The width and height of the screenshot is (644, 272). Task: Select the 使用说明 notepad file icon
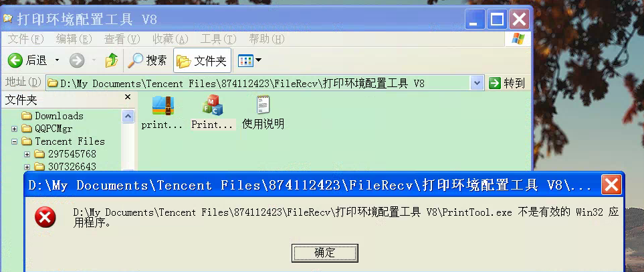(x=263, y=105)
